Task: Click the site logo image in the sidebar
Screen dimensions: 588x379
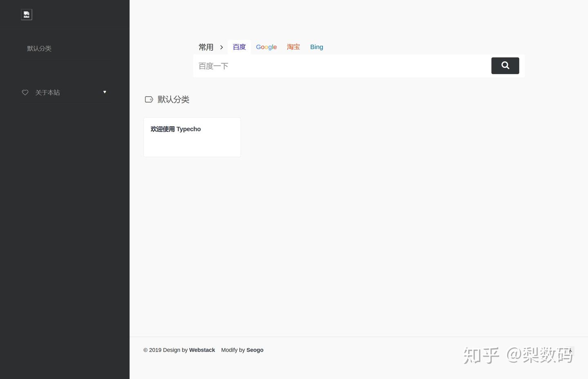Action: point(27,15)
